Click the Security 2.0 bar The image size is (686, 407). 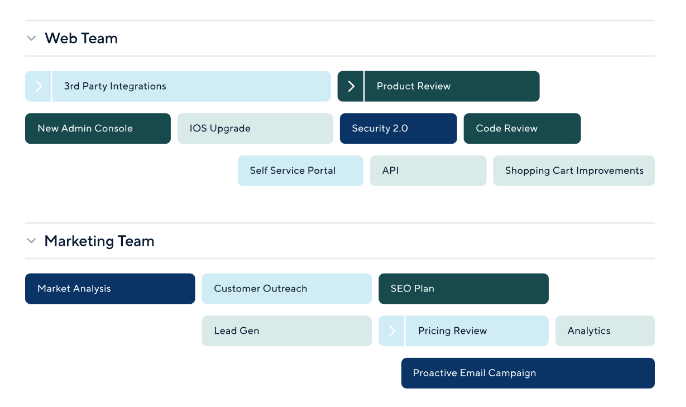(x=398, y=129)
